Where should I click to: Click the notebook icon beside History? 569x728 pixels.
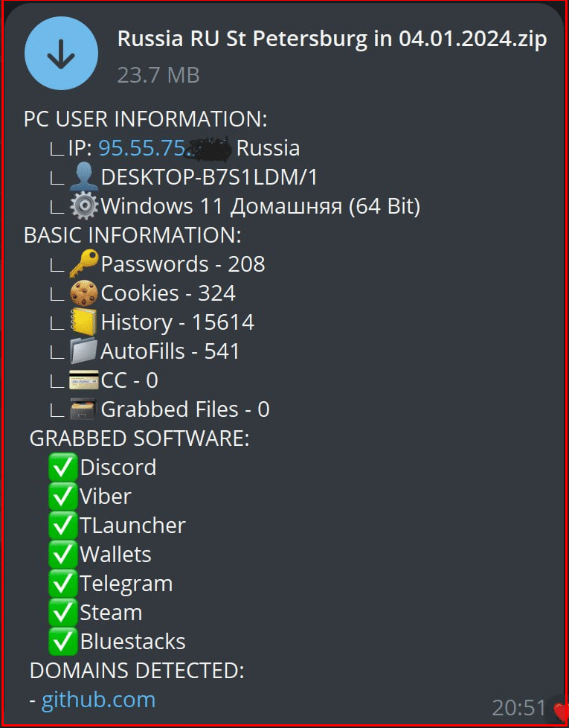point(83,322)
